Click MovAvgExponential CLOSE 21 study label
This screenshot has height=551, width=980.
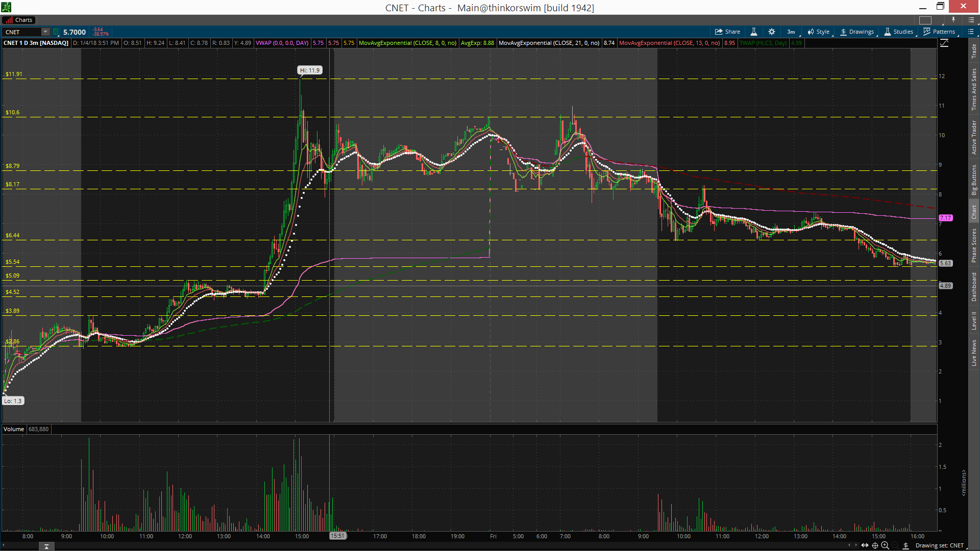pos(549,43)
